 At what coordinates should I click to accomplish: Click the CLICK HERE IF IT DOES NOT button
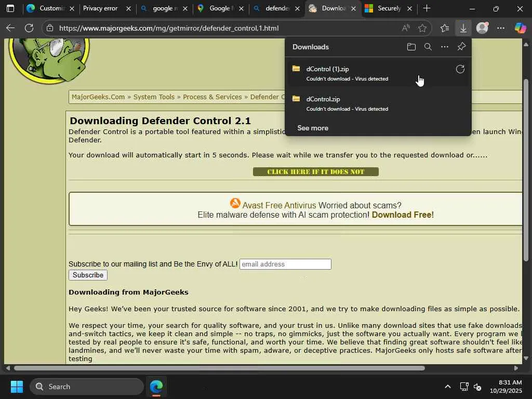coord(315,171)
